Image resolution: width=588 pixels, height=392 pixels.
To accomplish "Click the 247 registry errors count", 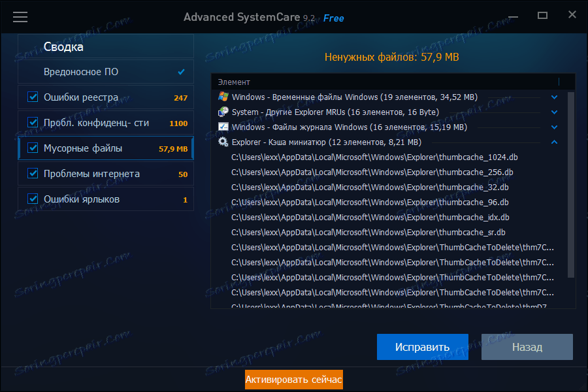I will (x=180, y=98).
